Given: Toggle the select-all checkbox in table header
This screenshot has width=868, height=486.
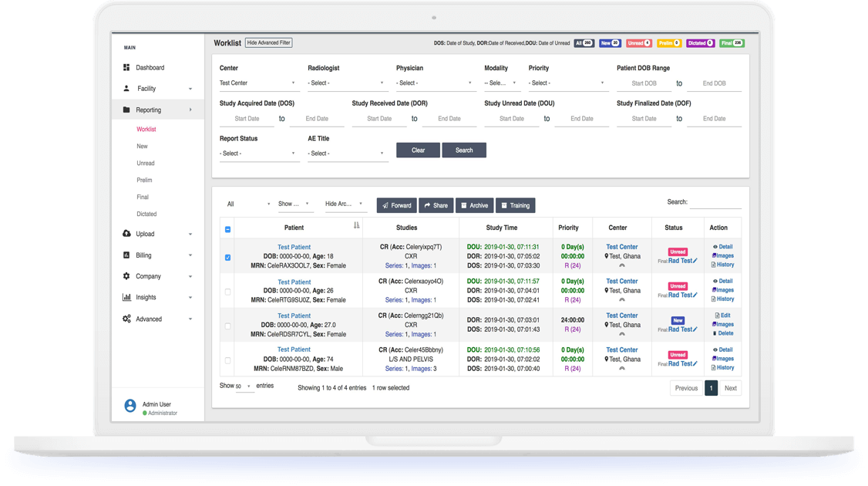Looking at the screenshot, I should [227, 229].
